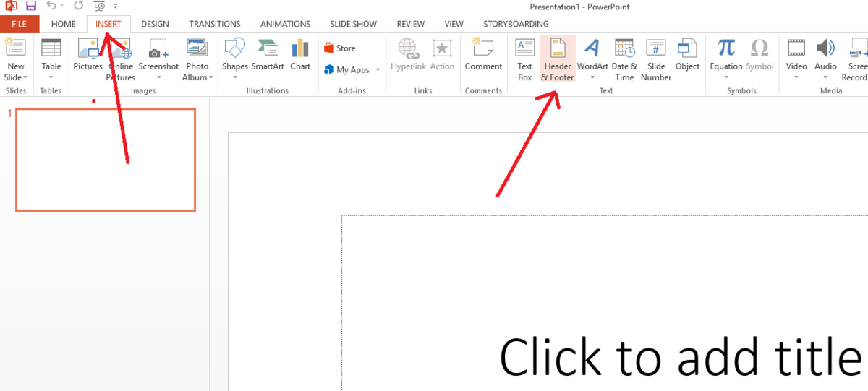Image resolution: width=868 pixels, height=391 pixels.
Task: Click Start From Beginning icon in quick access toolbar
Action: pos(100,6)
